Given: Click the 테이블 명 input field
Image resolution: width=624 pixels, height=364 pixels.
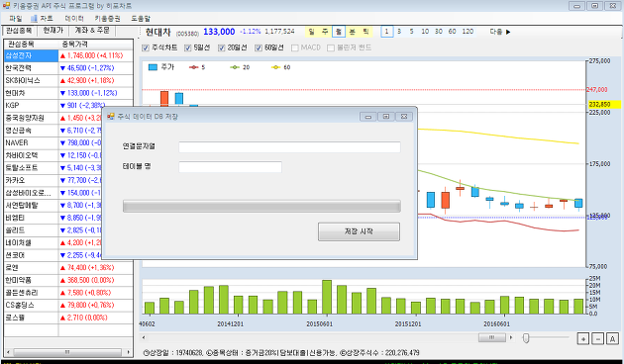Looking at the screenshot, I should 230,167.
